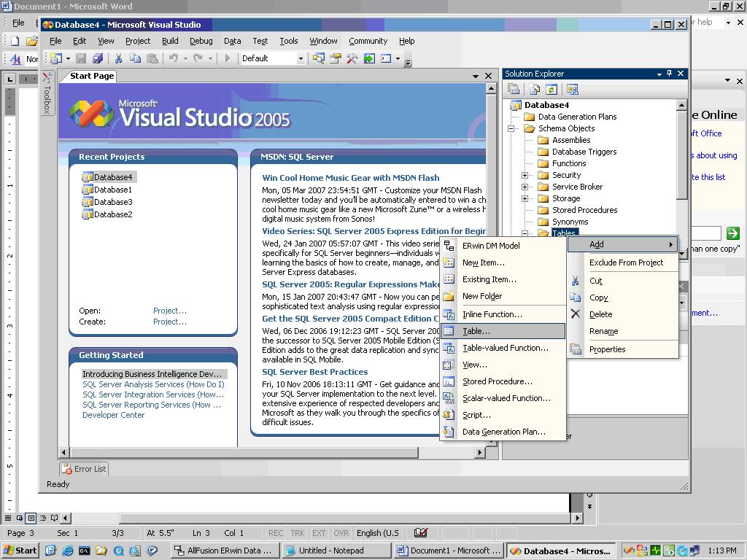This screenshot has height=560, width=747.
Task: Open the Command Window toolbar icon
Action: pyautogui.click(x=386, y=58)
